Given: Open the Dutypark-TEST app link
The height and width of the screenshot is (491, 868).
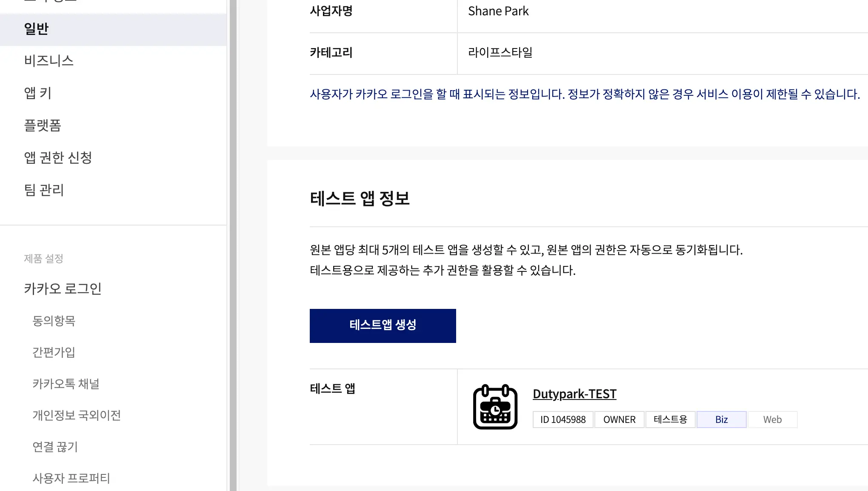Looking at the screenshot, I should click(x=574, y=394).
